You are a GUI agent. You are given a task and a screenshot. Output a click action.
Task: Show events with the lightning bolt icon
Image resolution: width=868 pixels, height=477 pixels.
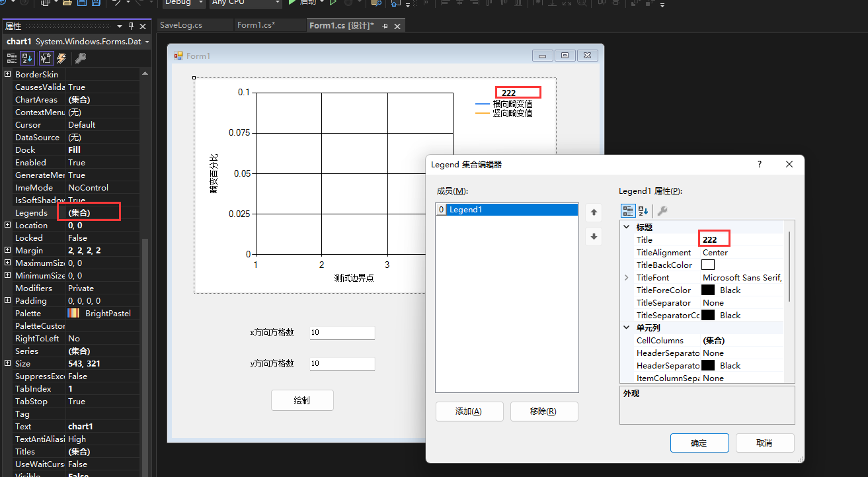[x=61, y=58]
